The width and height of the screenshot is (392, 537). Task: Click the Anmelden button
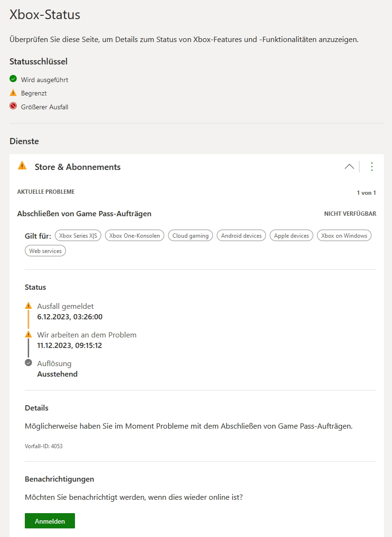[50, 521]
